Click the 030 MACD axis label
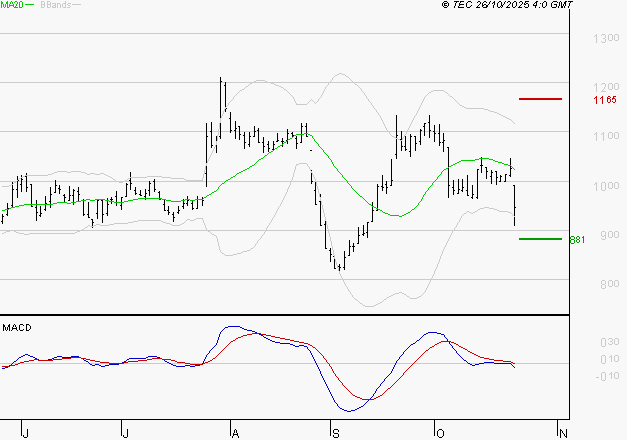This screenshot has width=627, height=440. 606,342
